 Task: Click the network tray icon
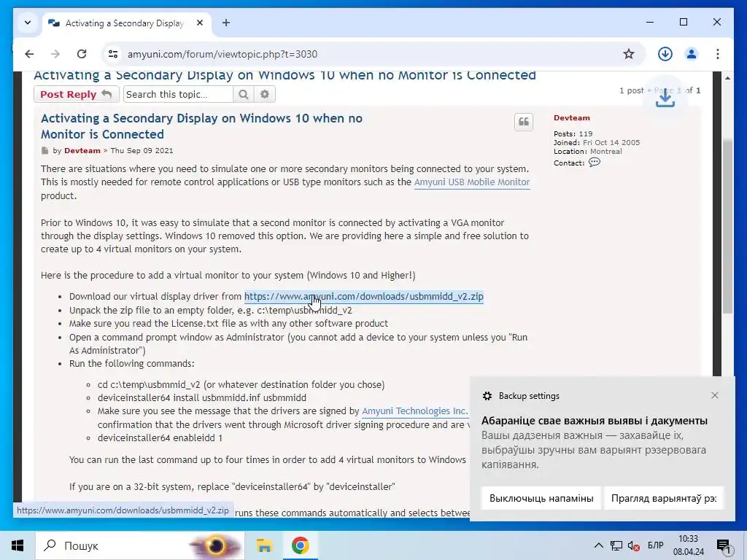tap(616, 545)
